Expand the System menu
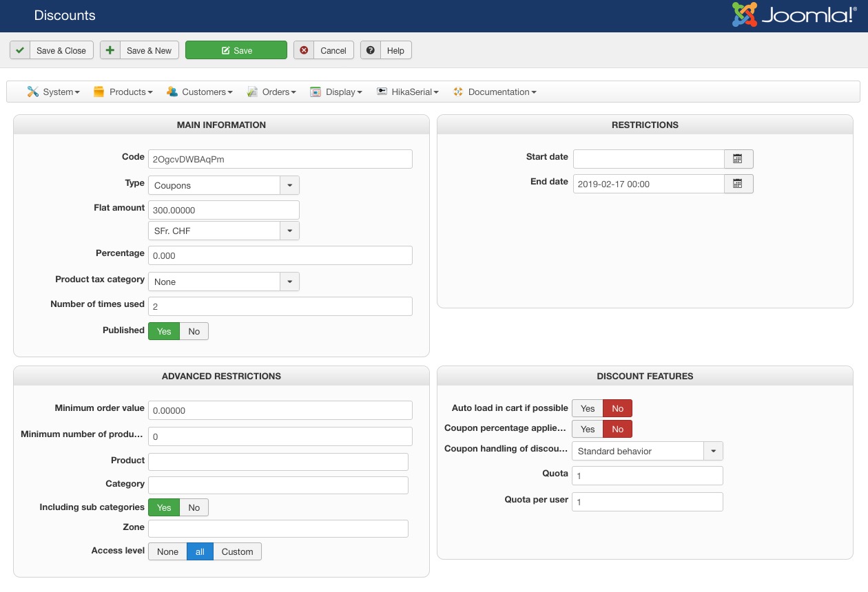 [54, 92]
